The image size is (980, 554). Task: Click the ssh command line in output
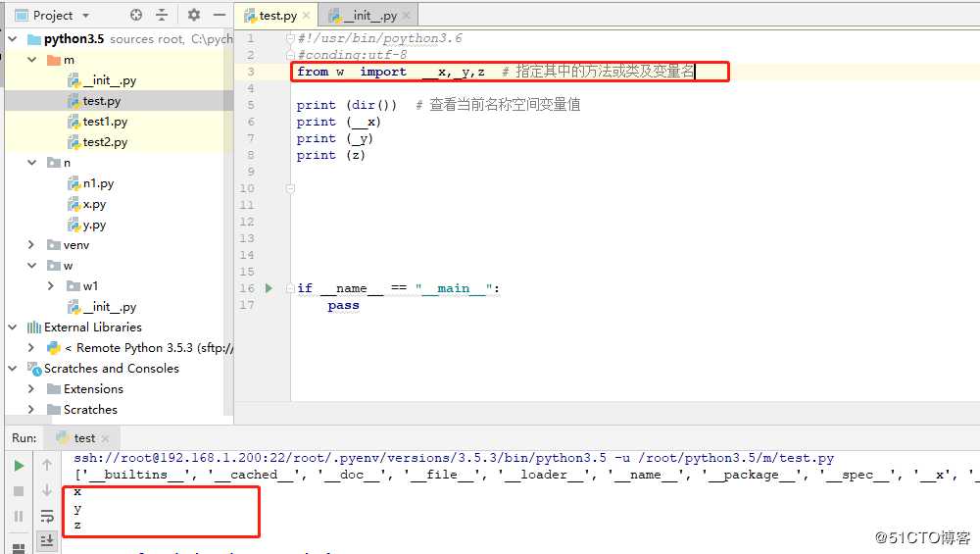click(x=454, y=458)
